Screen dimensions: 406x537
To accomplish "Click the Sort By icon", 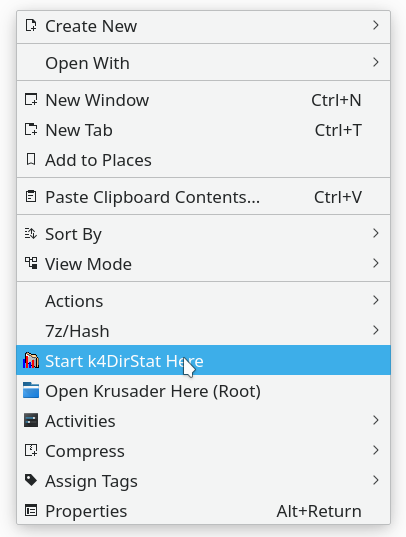I will tap(31, 234).
